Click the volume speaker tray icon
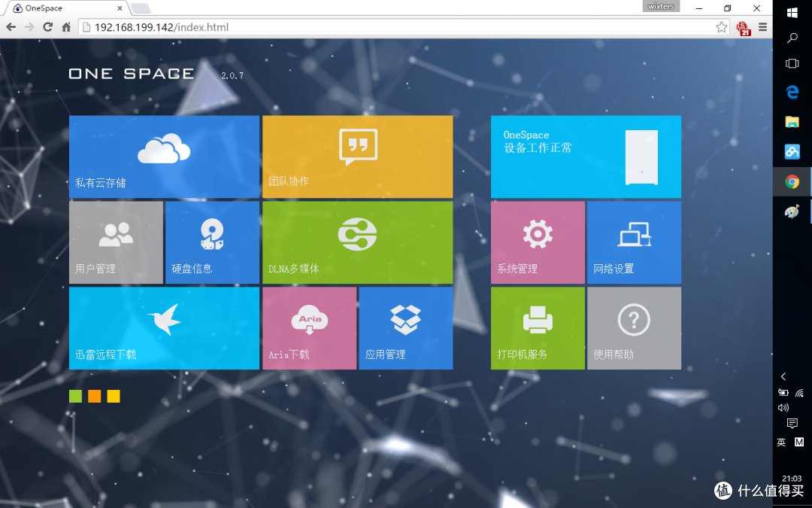The height and width of the screenshot is (508, 812). tap(783, 407)
